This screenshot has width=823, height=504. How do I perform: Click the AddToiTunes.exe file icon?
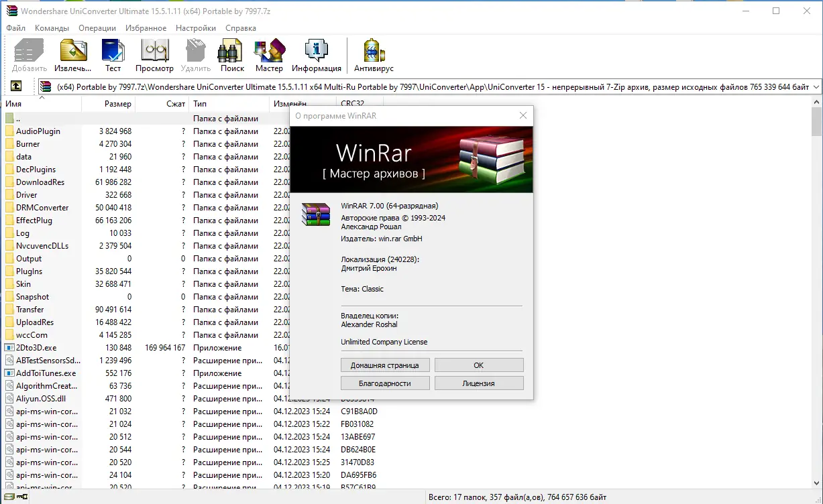(9, 373)
